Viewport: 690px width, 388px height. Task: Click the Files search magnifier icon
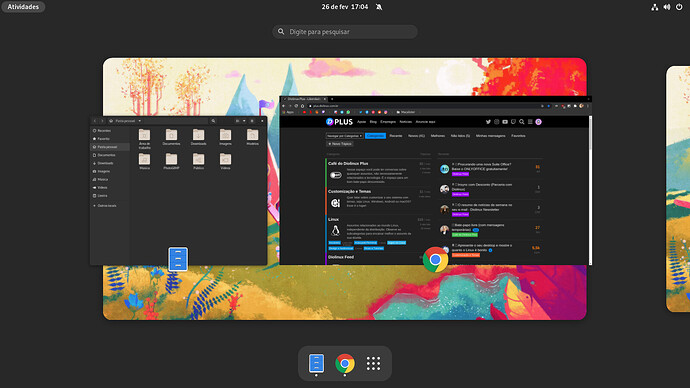coord(213,121)
